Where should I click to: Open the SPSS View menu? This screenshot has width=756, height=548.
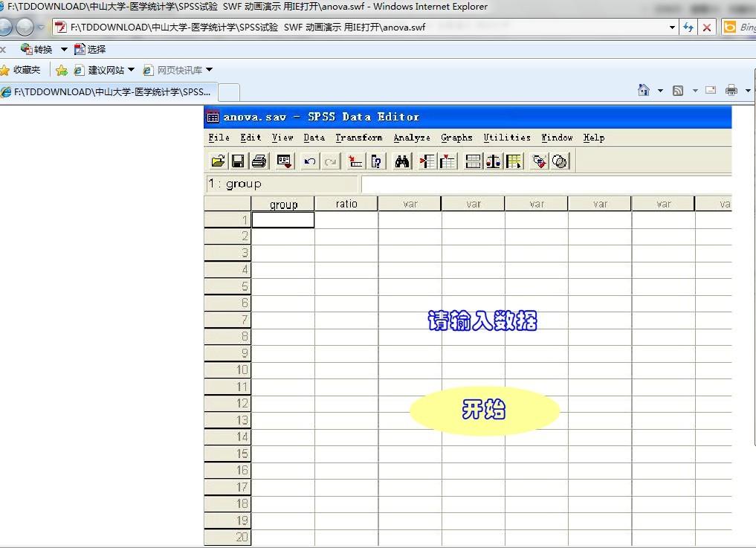[282, 138]
